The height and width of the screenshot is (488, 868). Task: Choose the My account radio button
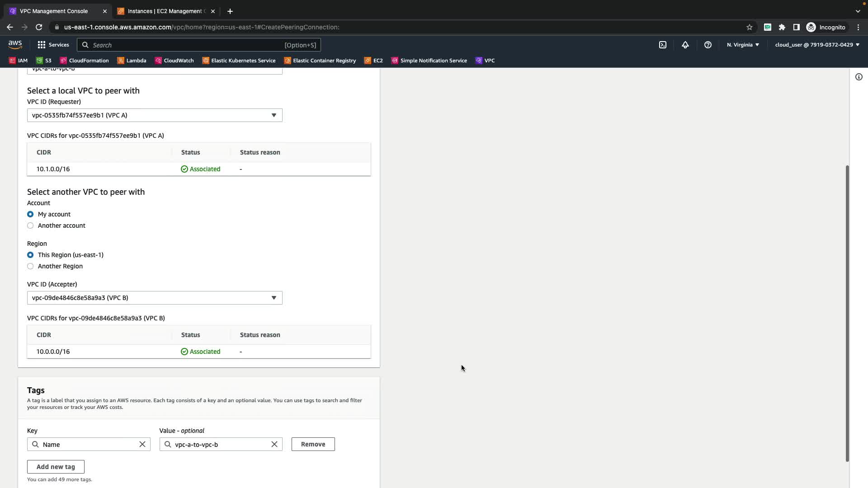[30, 214]
